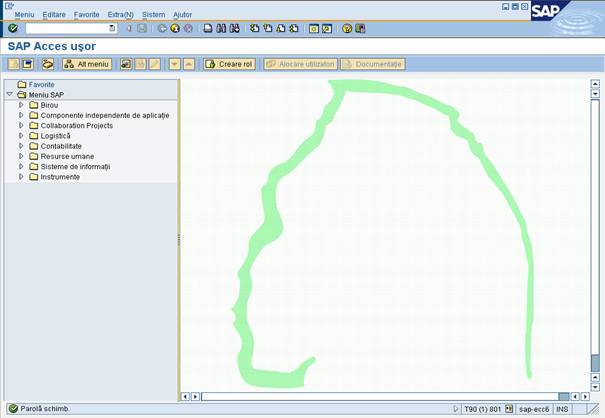This screenshot has width=605, height=418.
Task: Click the Creare rol button
Action: coord(229,64)
